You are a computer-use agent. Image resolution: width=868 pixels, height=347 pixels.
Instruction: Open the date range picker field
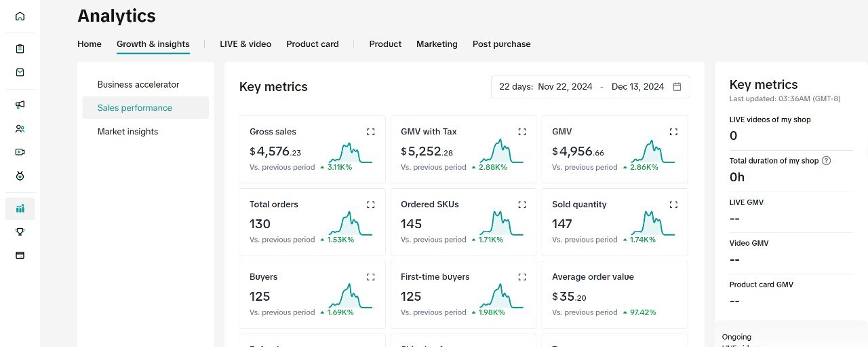[590, 87]
